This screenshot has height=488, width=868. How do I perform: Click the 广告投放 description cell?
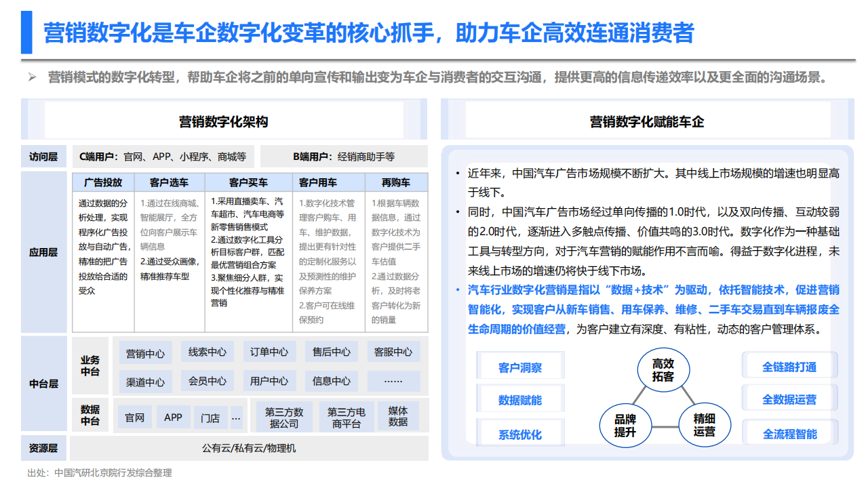(103, 262)
